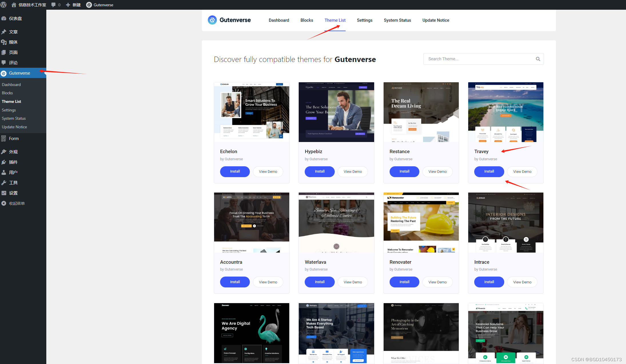Viewport: 626px width, 364px height.
Task: Click the WordPress logo icon in admin bar
Action: click(4, 5)
